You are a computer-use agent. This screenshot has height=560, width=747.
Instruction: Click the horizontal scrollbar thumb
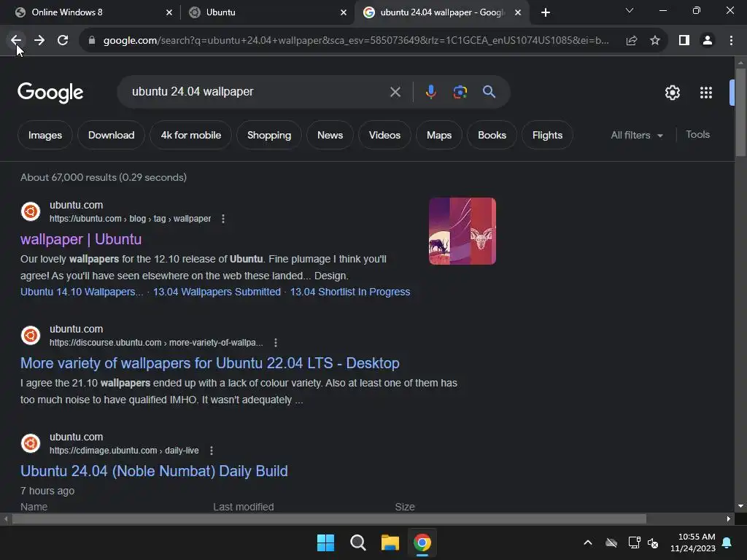(x=329, y=519)
